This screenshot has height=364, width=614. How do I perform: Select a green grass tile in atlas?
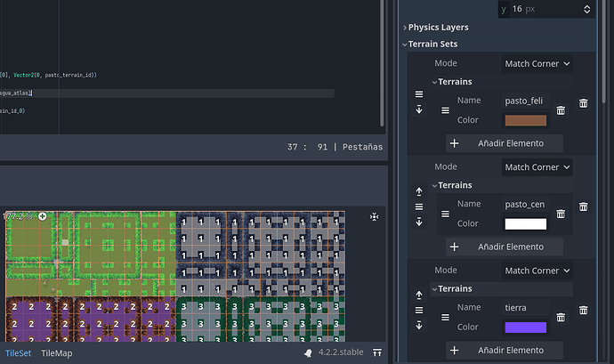[31, 237]
